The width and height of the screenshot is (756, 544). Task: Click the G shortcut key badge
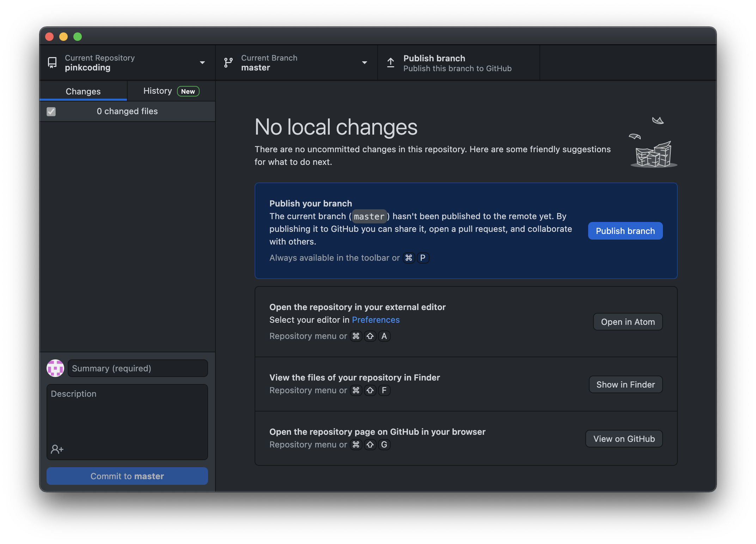(x=384, y=444)
